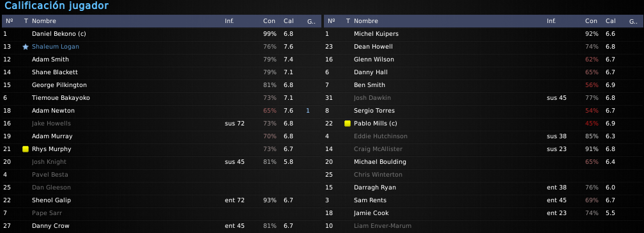Click Calificación jugador panel title
The image size is (644, 233).
57,6
